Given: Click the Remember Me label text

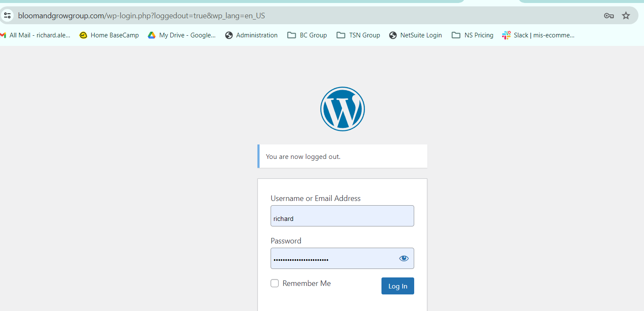Looking at the screenshot, I should [306, 283].
